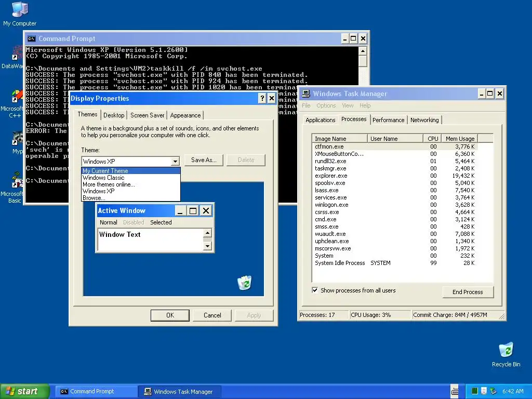The height and width of the screenshot is (399, 532).
Task: Sort processes by User Name column
Action: [395, 138]
